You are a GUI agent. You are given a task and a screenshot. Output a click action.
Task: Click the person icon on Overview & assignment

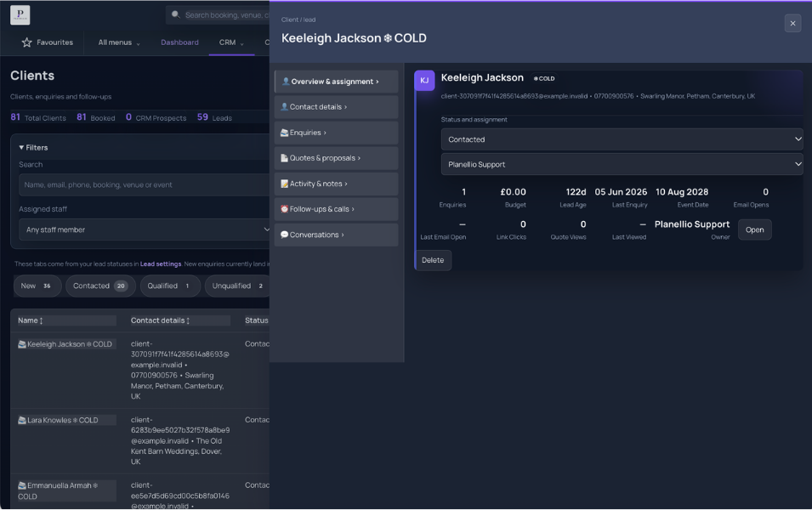tap(286, 82)
